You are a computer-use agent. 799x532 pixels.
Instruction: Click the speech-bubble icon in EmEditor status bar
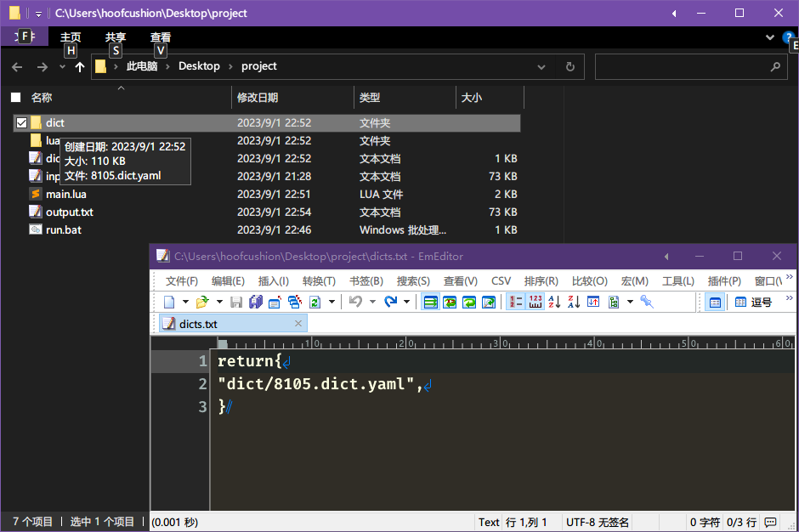click(770, 523)
